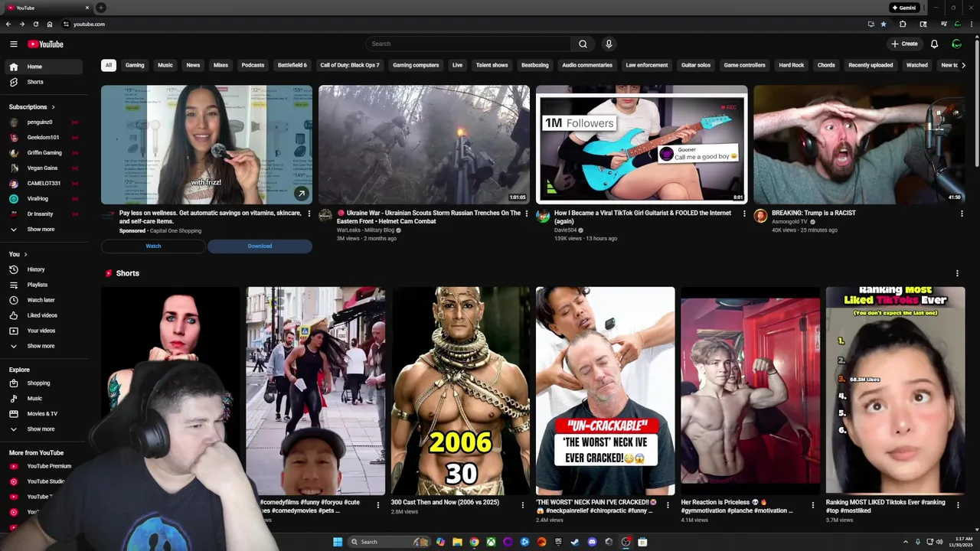Open the YouTube guide hamburger menu
This screenshot has height=551, width=980.
(x=13, y=44)
